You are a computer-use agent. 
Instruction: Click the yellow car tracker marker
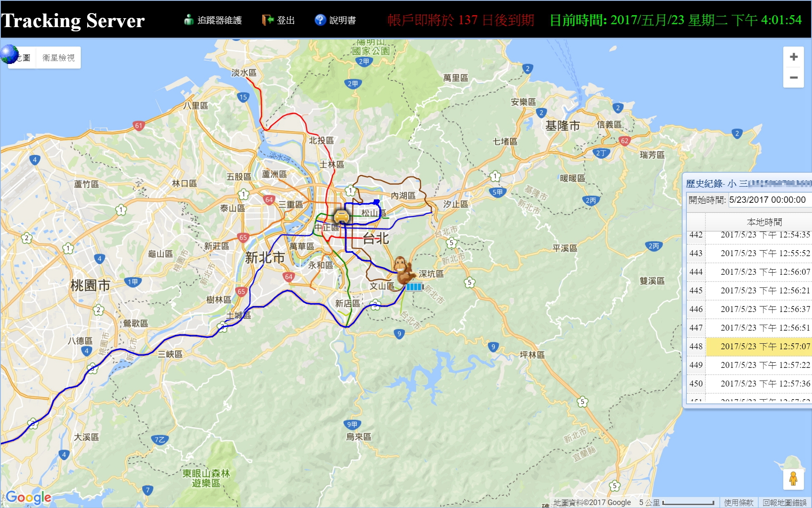tap(341, 216)
